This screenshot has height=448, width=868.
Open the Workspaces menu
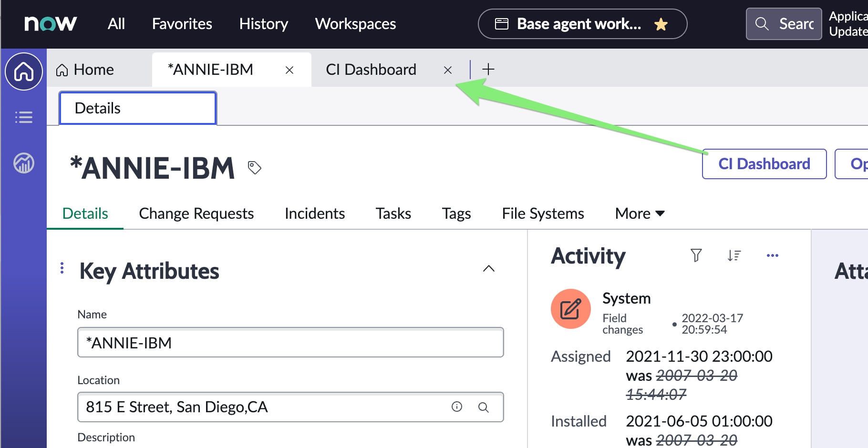[355, 24]
